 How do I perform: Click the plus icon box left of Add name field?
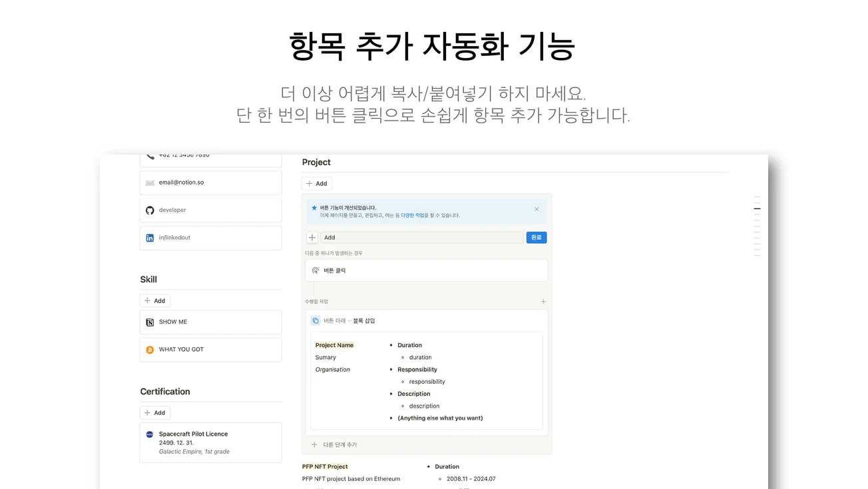pos(312,237)
